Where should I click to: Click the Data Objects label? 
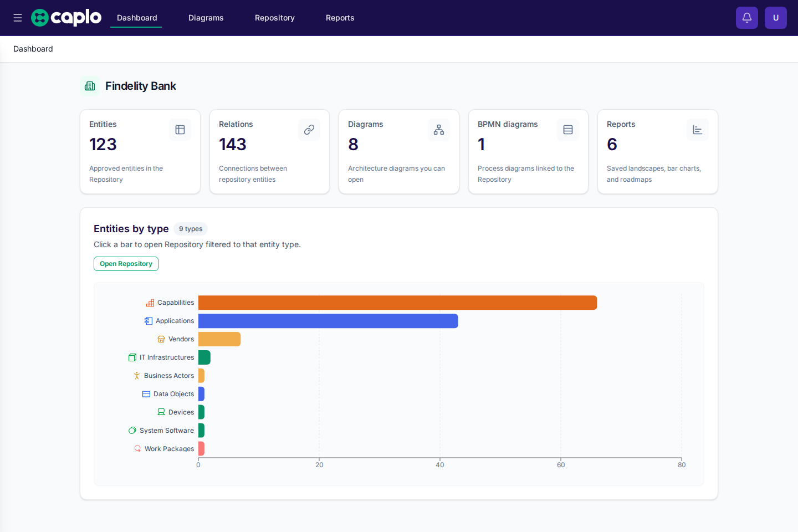(174, 394)
